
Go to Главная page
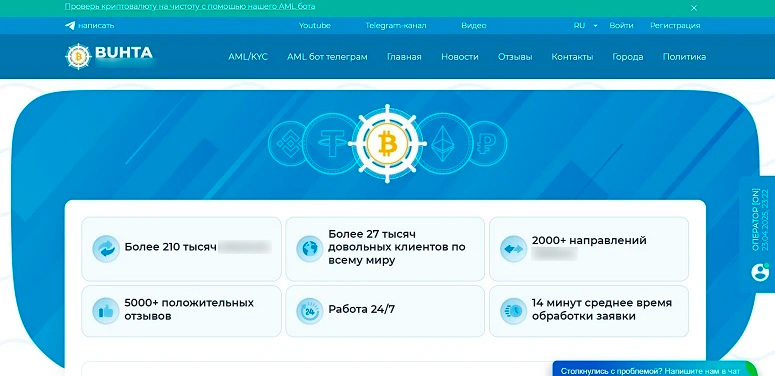tap(404, 57)
